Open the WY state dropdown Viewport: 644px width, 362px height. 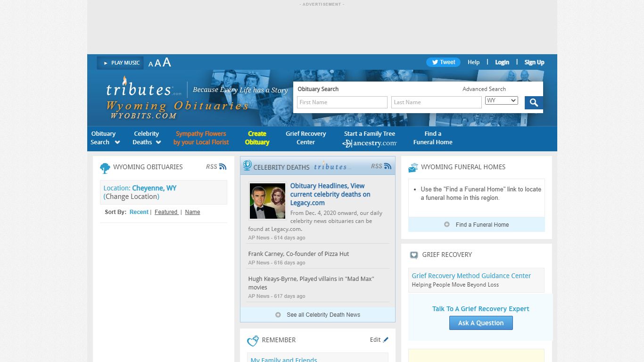click(502, 100)
